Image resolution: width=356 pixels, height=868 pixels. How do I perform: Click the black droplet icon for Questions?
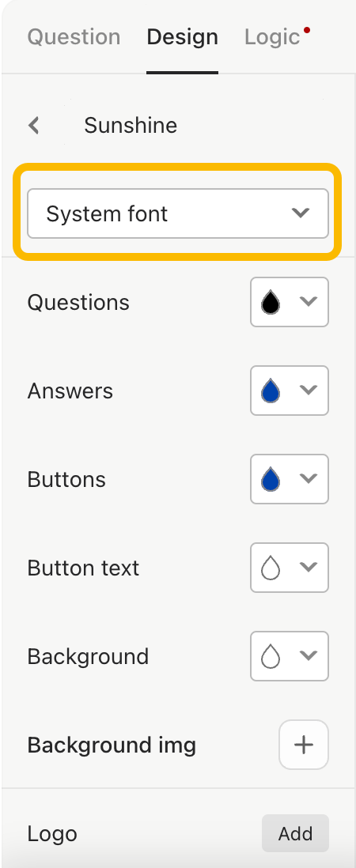coord(271,302)
